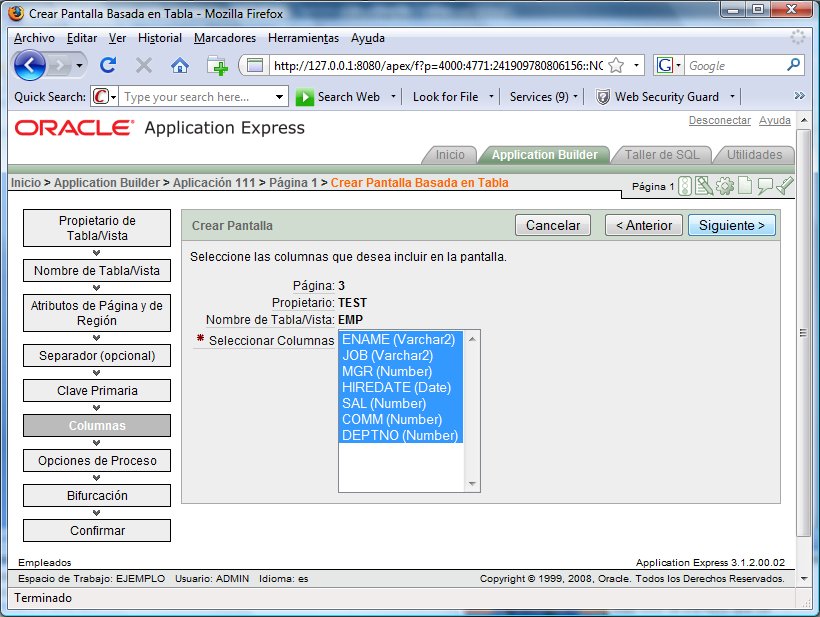Open the developer comment bubble icon
Viewport: 820px width, 617px height.
(765, 187)
